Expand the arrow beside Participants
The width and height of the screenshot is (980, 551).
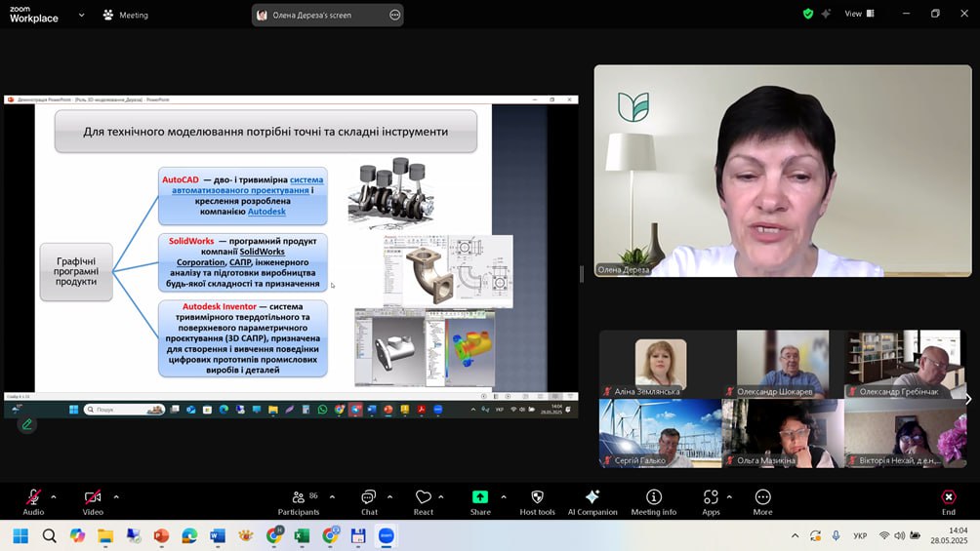click(x=332, y=497)
